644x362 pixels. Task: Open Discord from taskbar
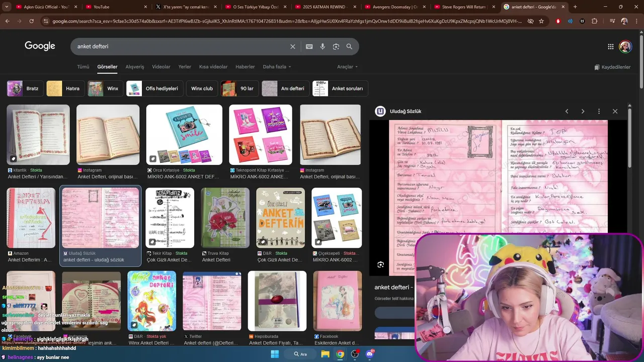[370, 354]
